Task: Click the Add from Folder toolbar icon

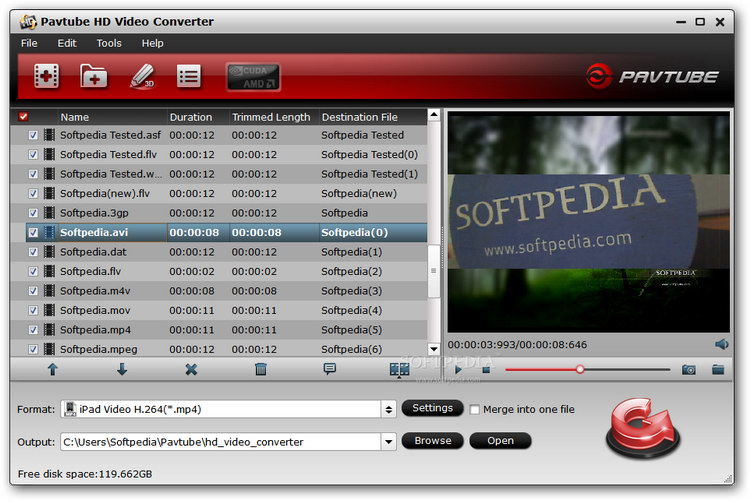Action: pyautogui.click(x=94, y=76)
